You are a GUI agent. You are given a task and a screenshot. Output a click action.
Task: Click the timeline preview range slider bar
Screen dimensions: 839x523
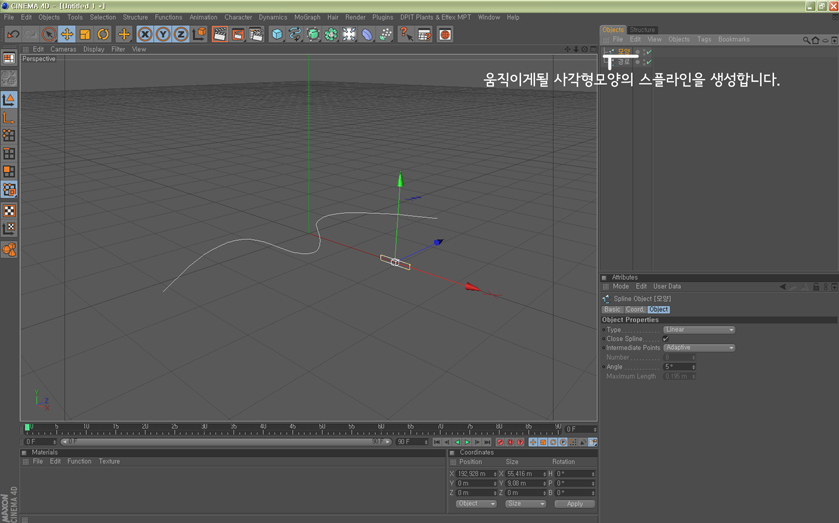(226, 442)
